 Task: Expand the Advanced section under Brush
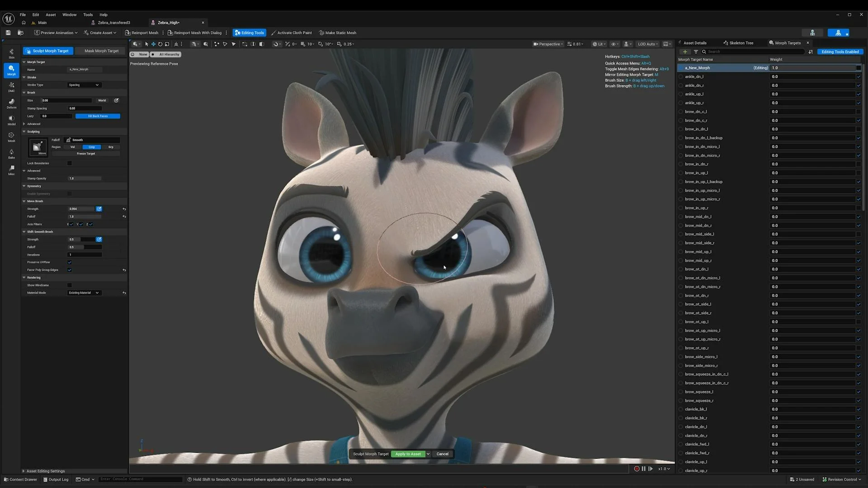(24, 124)
